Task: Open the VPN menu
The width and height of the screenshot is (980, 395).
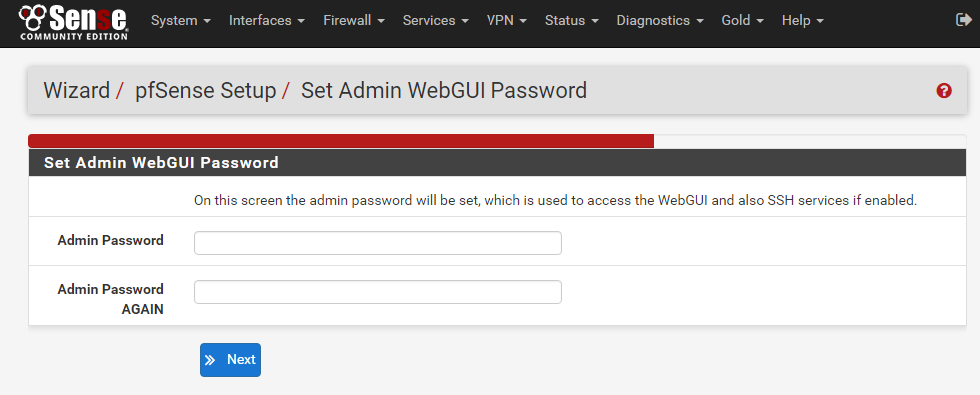Action: pos(506,21)
